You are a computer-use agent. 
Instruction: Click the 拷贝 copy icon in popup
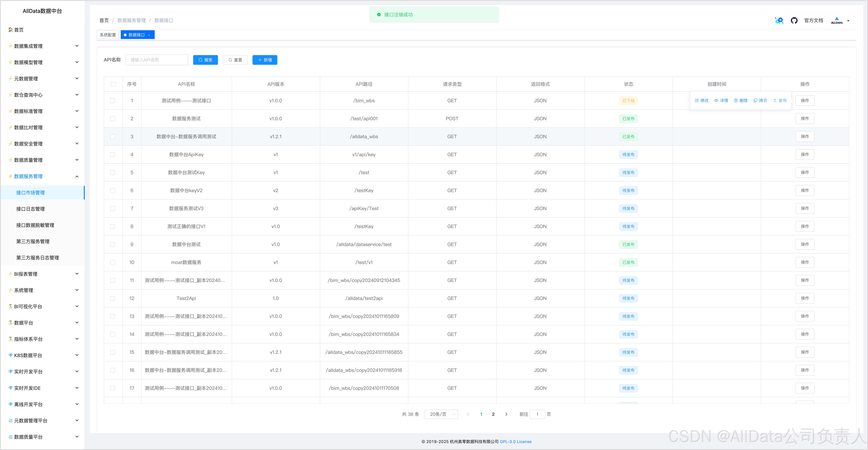pos(755,100)
